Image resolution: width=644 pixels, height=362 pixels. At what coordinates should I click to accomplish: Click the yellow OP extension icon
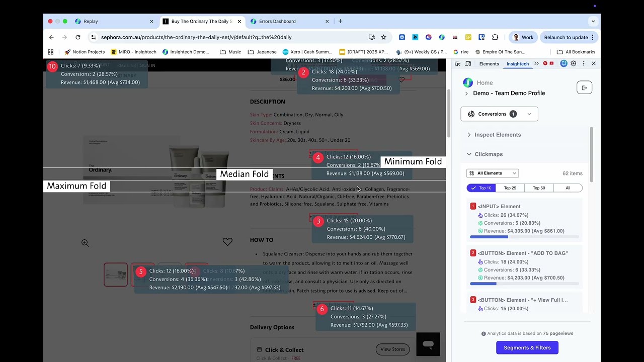click(x=468, y=37)
